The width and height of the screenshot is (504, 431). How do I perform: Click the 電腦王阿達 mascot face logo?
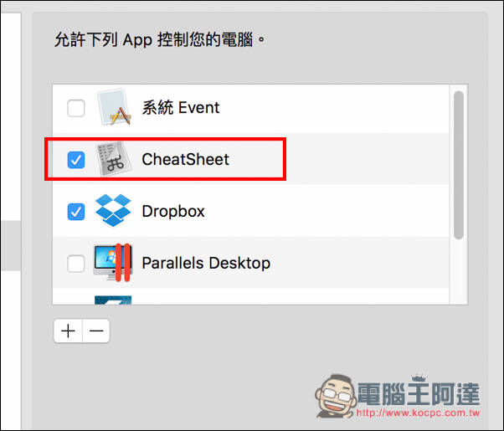point(337,396)
